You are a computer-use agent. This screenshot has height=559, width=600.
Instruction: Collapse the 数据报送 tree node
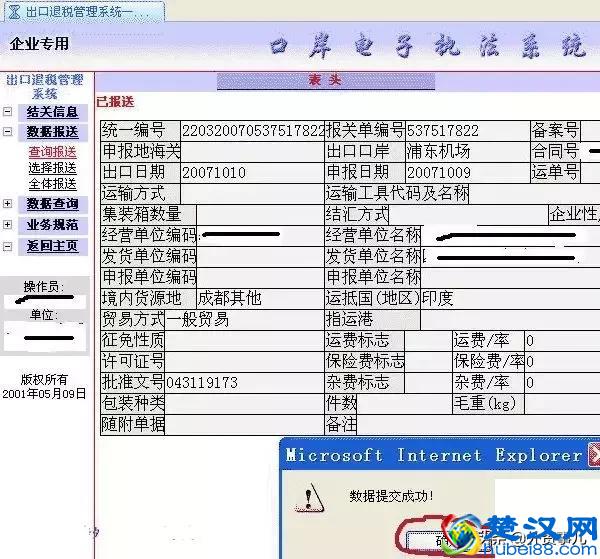click(x=7, y=132)
